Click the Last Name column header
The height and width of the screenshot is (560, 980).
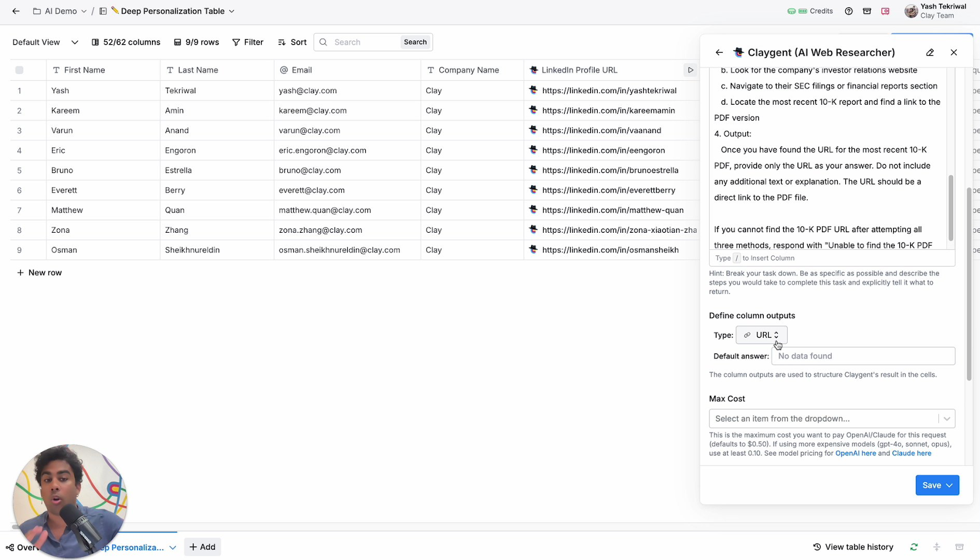tap(217, 70)
